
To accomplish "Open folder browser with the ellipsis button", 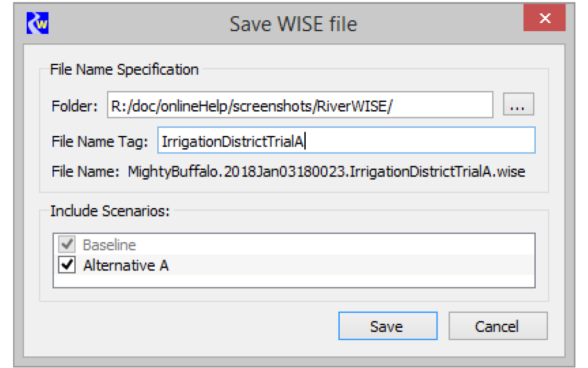I will point(518,106).
